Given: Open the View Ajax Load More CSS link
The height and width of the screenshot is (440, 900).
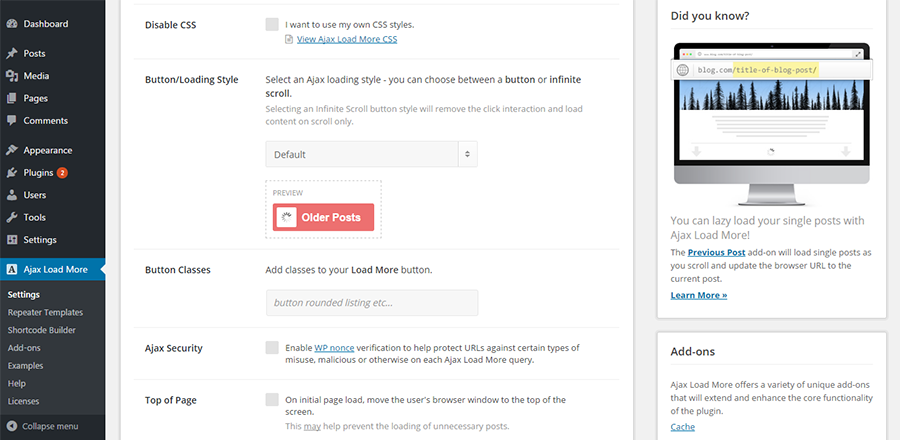Looking at the screenshot, I should pyautogui.click(x=347, y=39).
